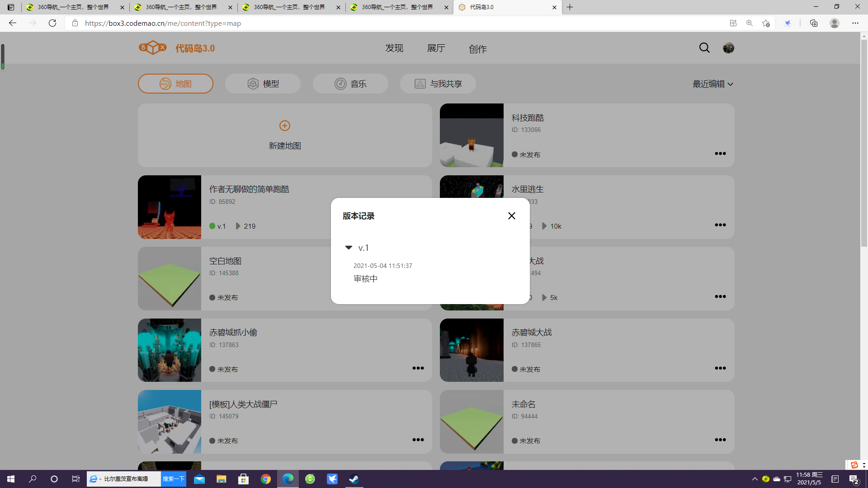Viewport: 868px width, 488px height.
Task: Open the Windows Start menu
Action: pos(11,479)
